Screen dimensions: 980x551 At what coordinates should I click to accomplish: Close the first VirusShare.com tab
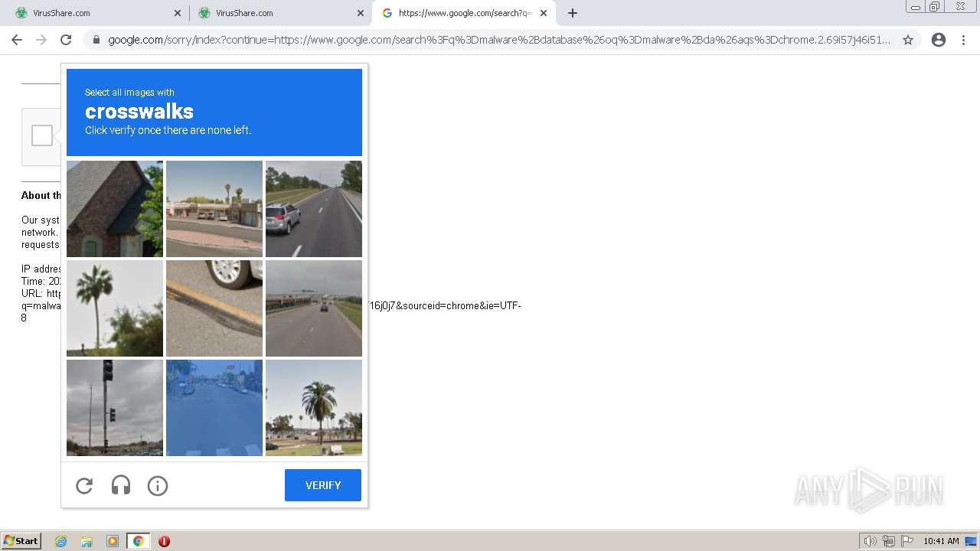point(178,13)
